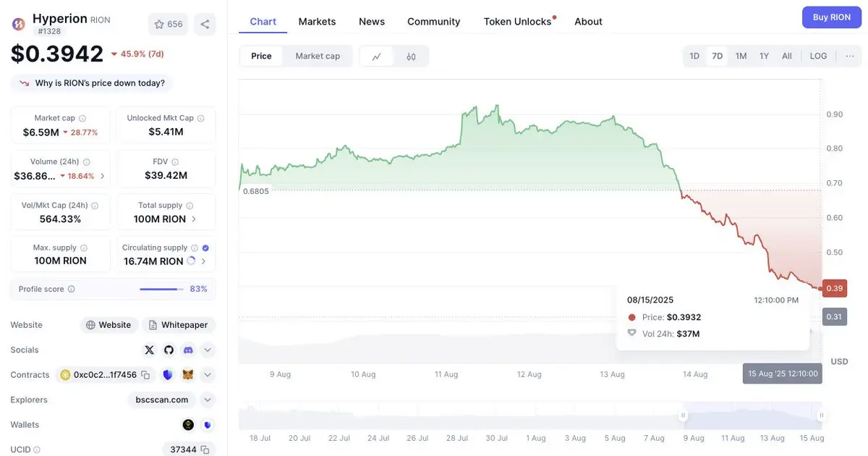
Task: Open Profile score info icon
Action: point(71,289)
